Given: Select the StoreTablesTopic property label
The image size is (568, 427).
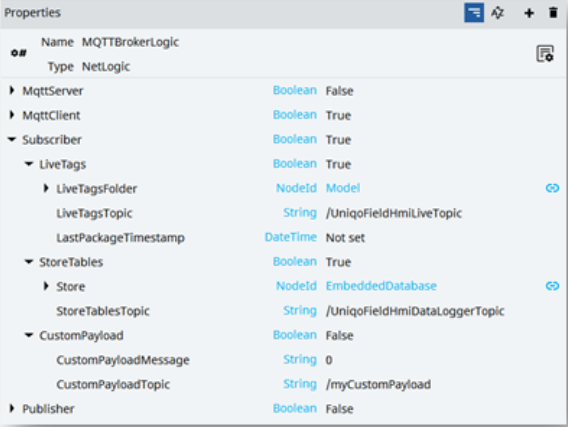Looking at the screenshot, I should click(103, 311).
